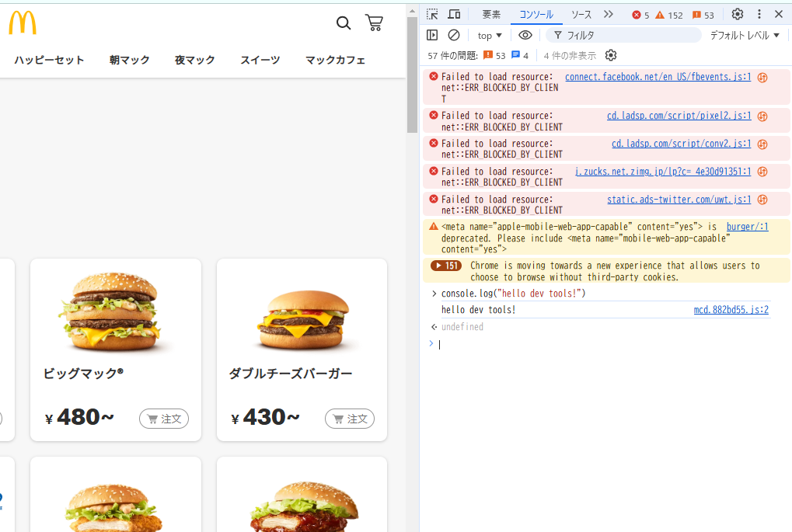Screen dimensions: 792x532
Task: Toggle live expression eye icon
Action: coord(525,35)
